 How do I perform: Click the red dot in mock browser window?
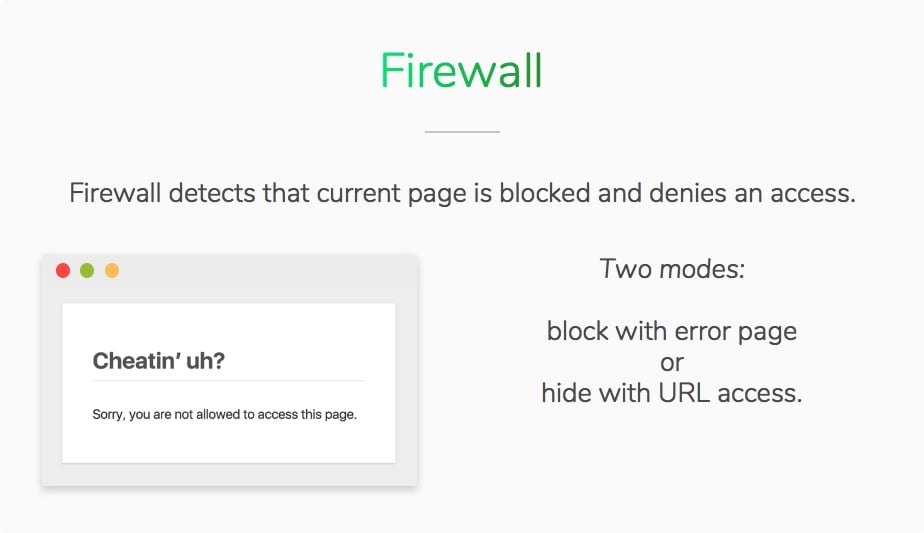[x=63, y=271]
